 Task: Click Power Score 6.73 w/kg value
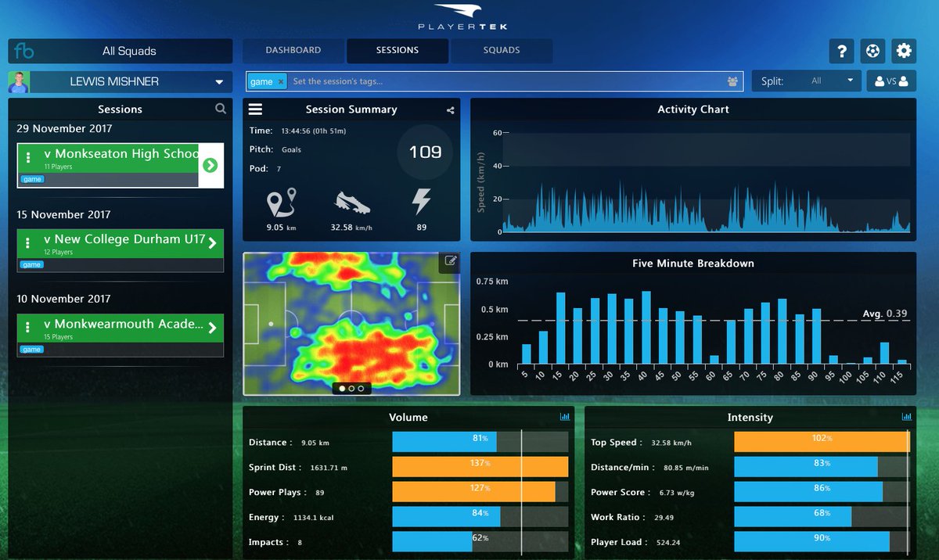point(677,493)
